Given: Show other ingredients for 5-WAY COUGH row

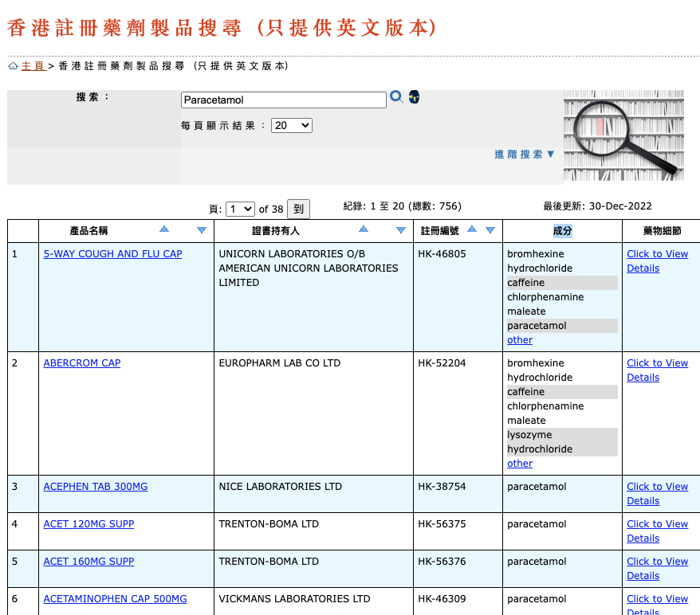Looking at the screenshot, I should tap(520, 340).
